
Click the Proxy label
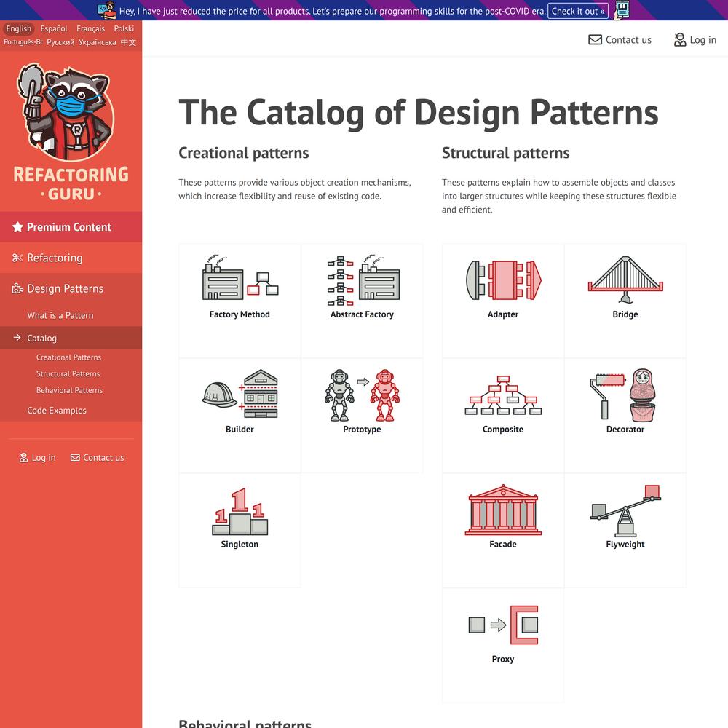(x=503, y=660)
